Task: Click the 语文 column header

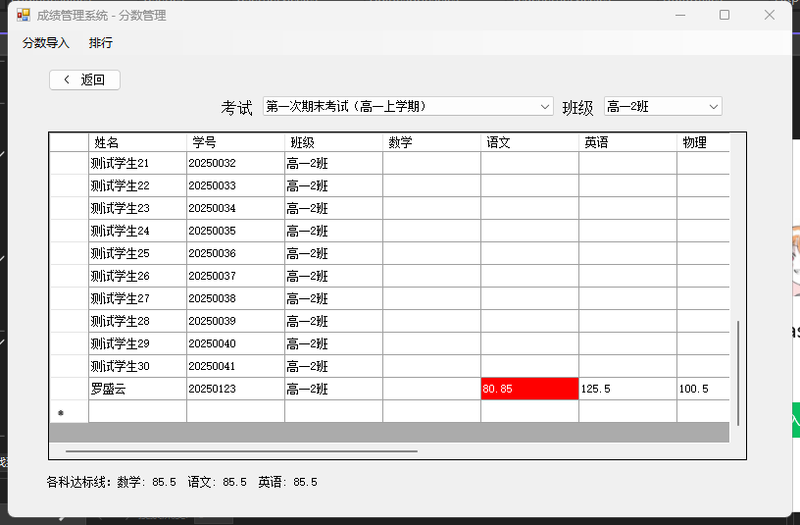Action: (530, 142)
